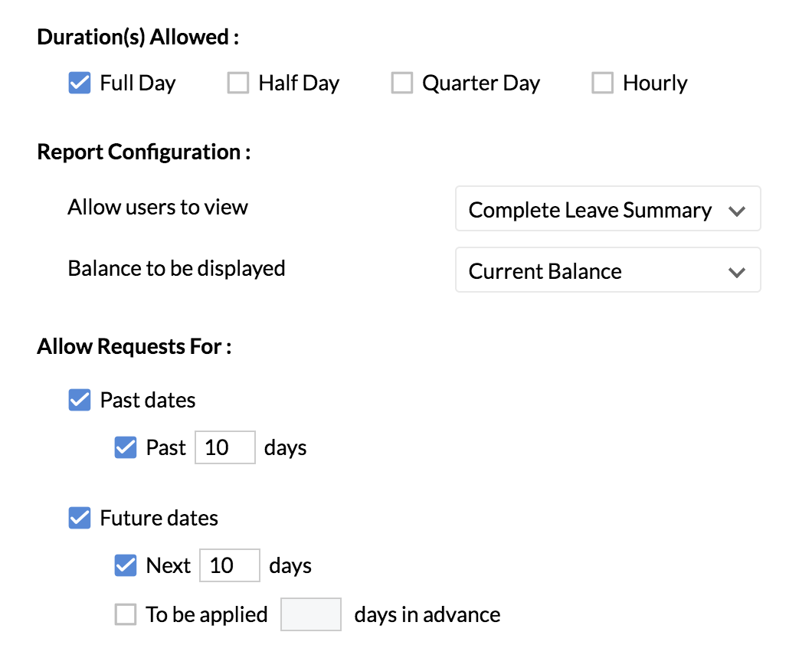This screenshot has width=812, height=668.
Task: Click the chevron arrow beside Complete Leave Summary
Action: [x=736, y=211]
